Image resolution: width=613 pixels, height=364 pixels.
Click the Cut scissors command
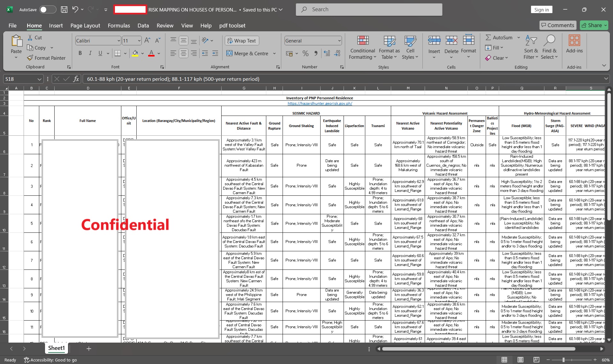pos(34,38)
